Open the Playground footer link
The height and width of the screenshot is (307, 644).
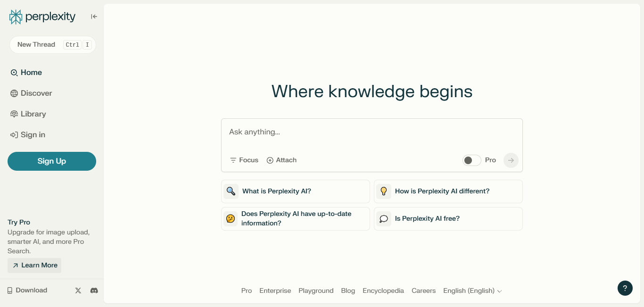[316, 291]
